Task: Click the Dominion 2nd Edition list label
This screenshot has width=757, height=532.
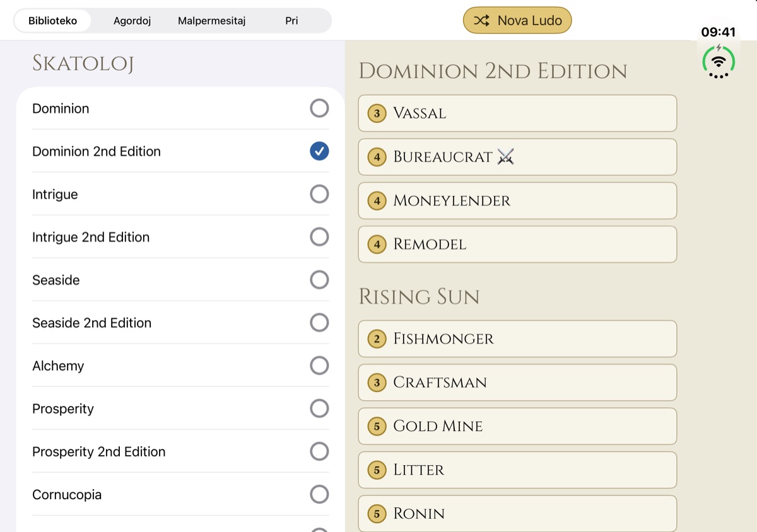Action: (97, 151)
